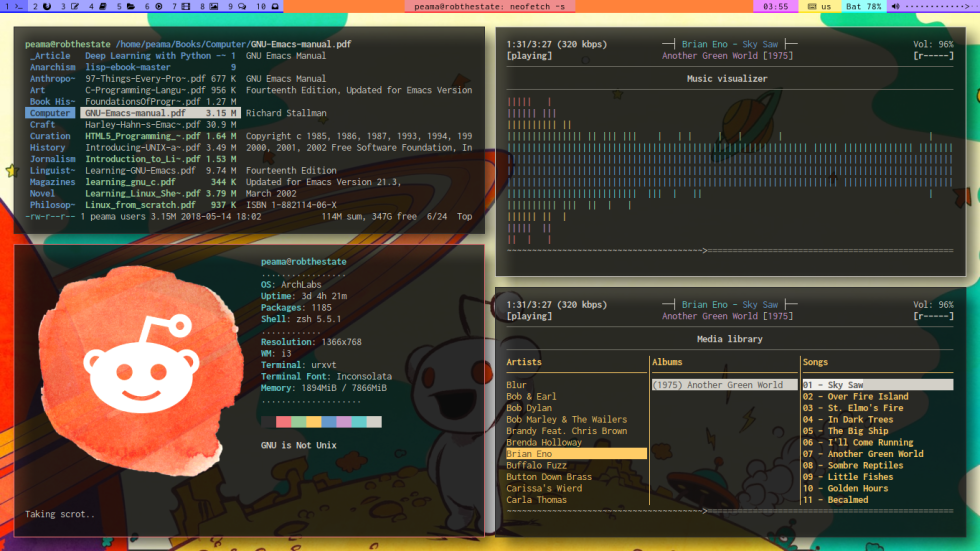The height and width of the screenshot is (551, 980).
Task: Click the Bat 78% battery indicator
Action: click(863, 6)
